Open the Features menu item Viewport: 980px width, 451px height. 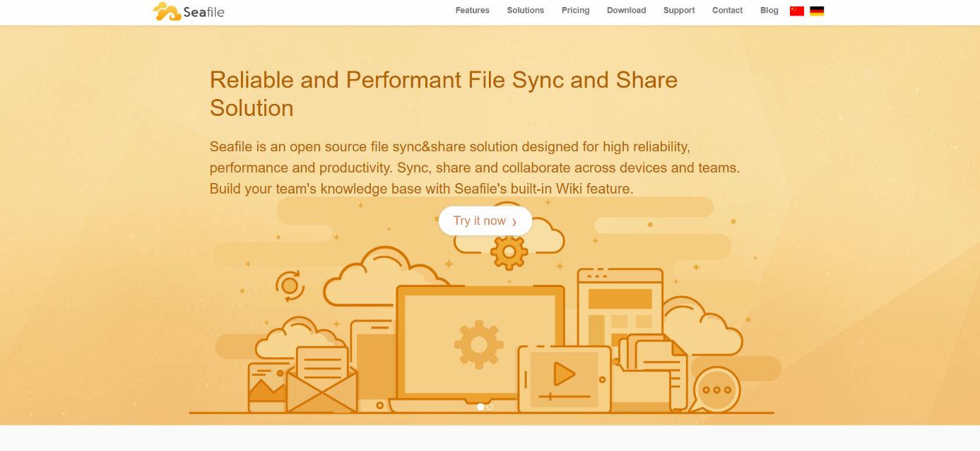tap(473, 11)
